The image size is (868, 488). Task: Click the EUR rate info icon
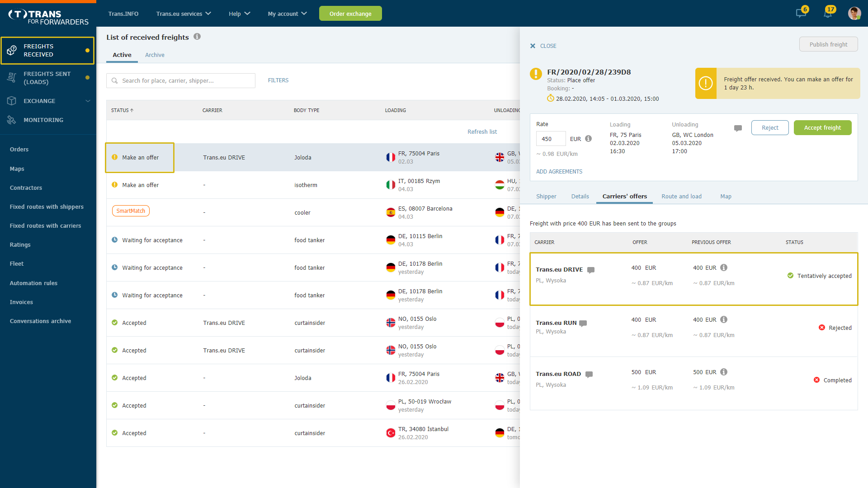tap(588, 139)
